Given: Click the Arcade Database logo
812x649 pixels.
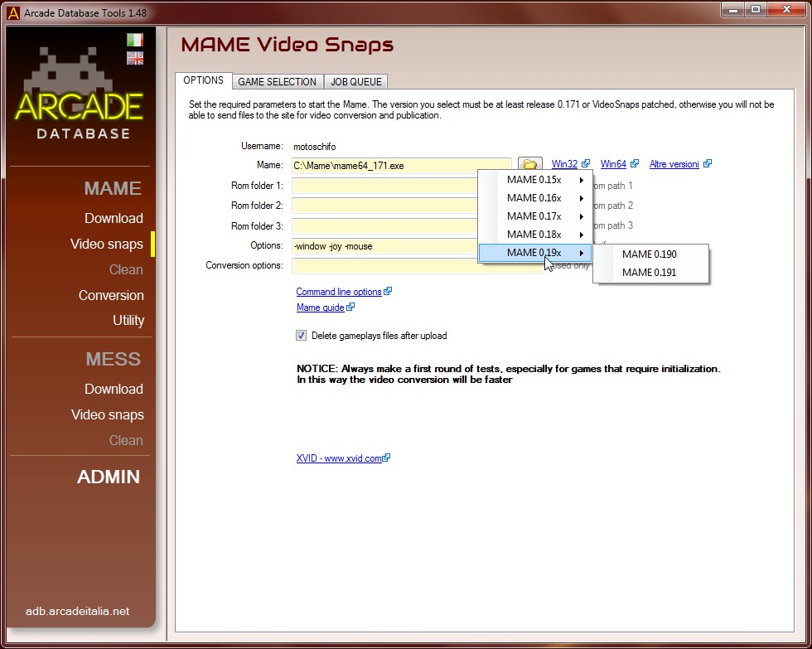Looking at the screenshot, I should click(x=80, y=94).
